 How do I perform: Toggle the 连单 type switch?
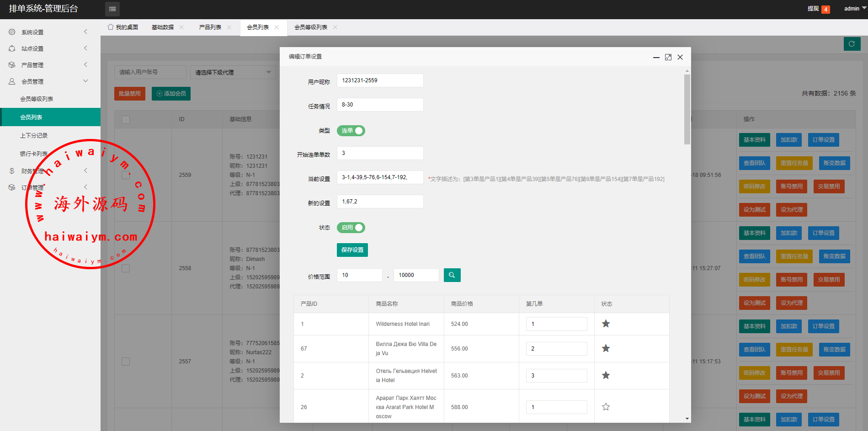351,131
